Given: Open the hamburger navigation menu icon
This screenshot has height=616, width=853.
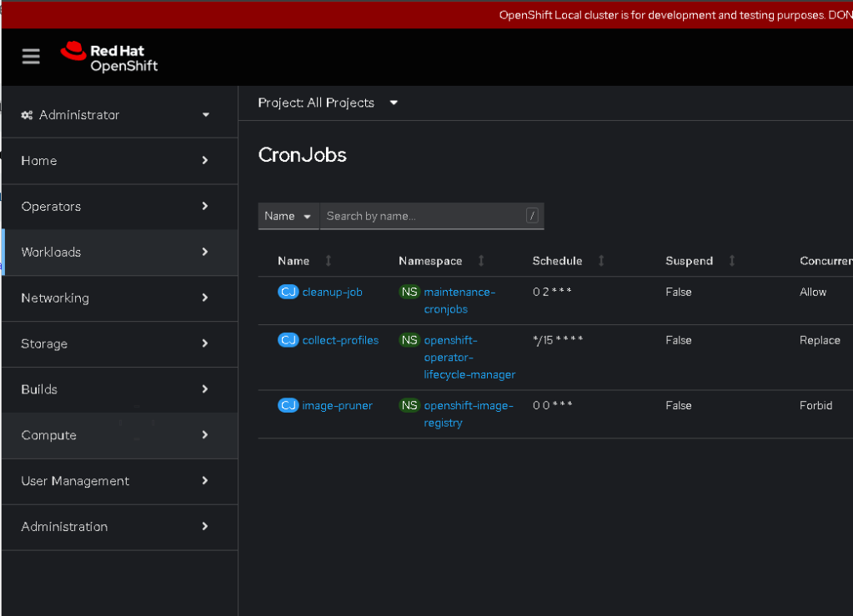Looking at the screenshot, I should coord(31,57).
